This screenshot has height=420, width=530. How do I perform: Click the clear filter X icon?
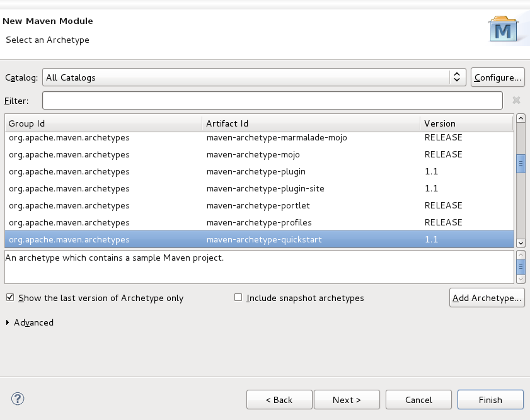(x=516, y=100)
